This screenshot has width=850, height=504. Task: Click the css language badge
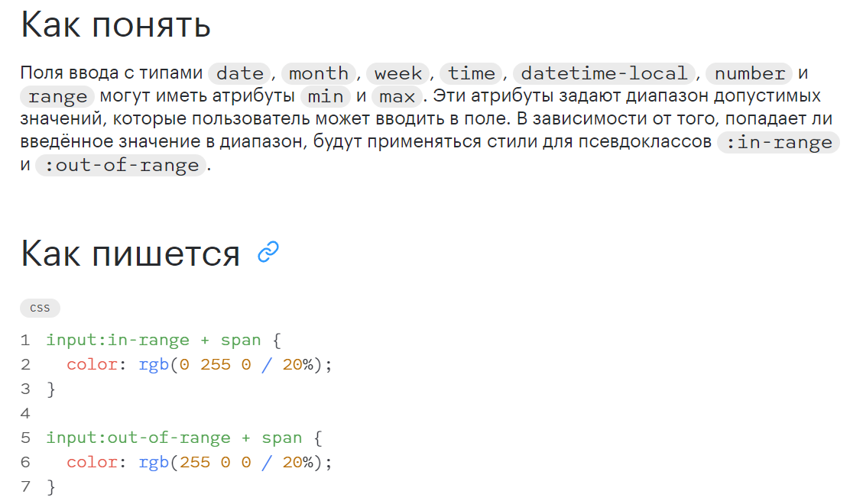point(40,308)
